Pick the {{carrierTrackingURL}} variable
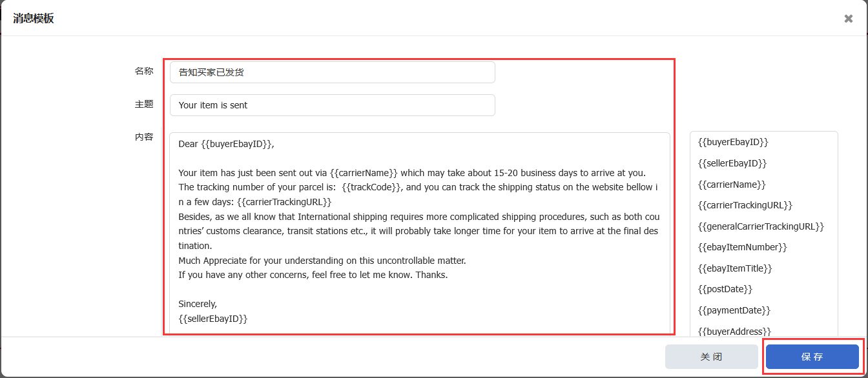 (x=745, y=205)
